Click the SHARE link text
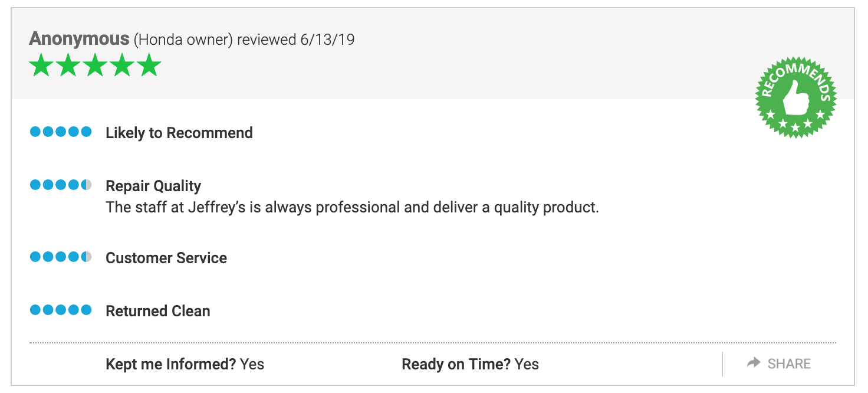This screenshot has width=868, height=393. point(789,363)
